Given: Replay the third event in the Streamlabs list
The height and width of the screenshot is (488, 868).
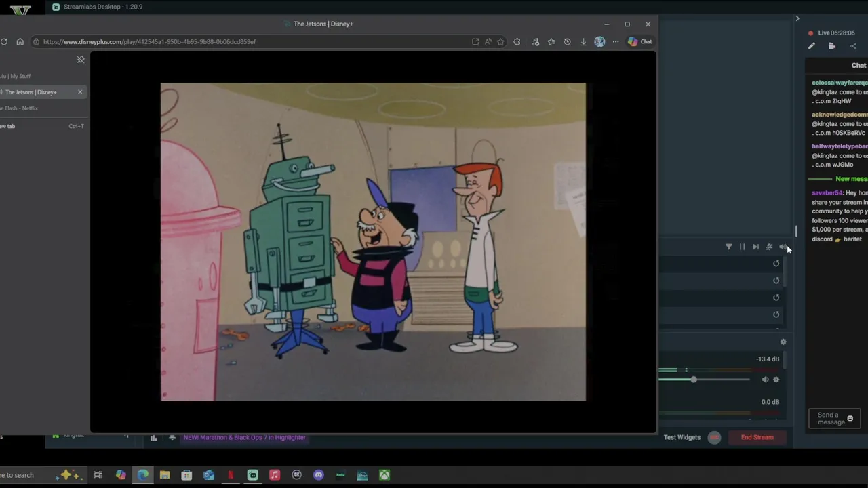Looking at the screenshot, I should point(776,298).
